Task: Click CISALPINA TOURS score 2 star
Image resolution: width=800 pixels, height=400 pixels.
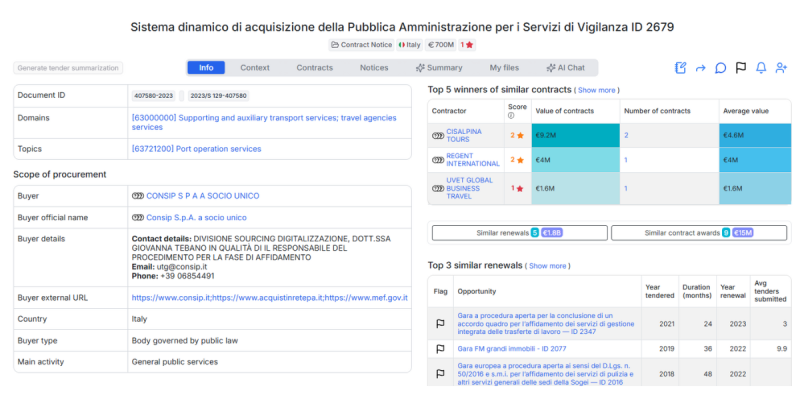Action: pyautogui.click(x=517, y=136)
